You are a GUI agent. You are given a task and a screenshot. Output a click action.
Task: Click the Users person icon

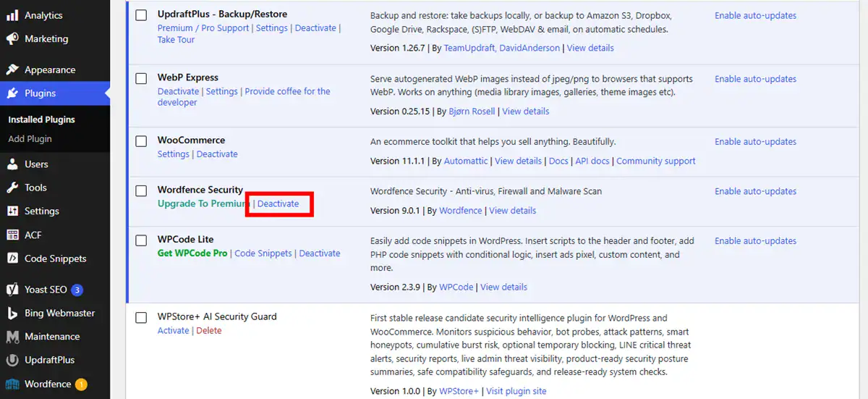(x=12, y=164)
